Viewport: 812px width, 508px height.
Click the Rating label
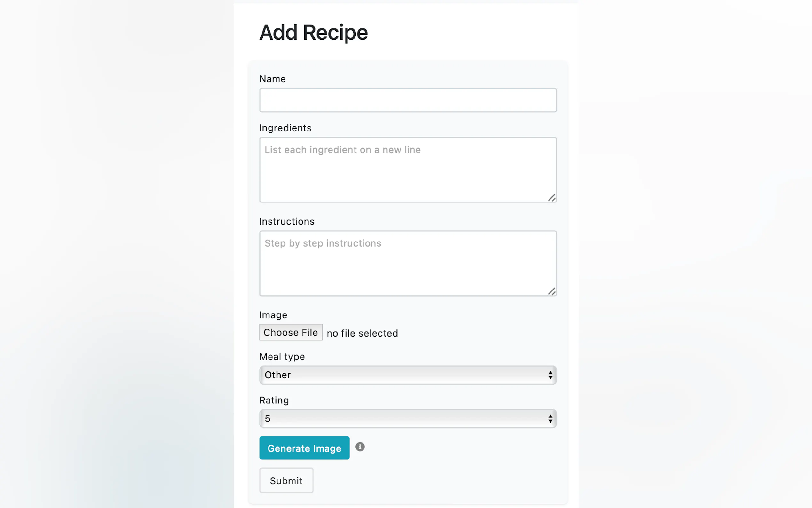[x=274, y=401]
